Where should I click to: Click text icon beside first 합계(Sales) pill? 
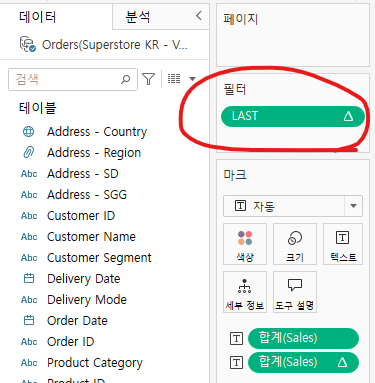[236, 338]
